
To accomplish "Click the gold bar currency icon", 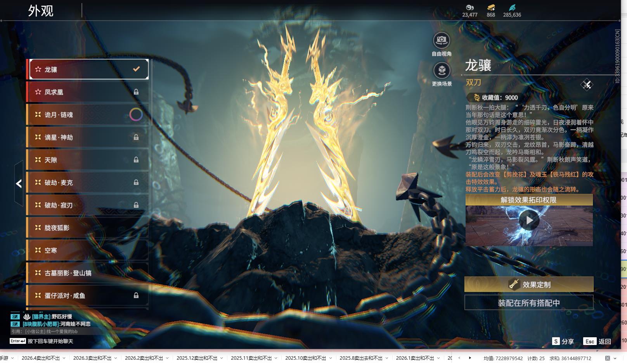I will (x=491, y=7).
